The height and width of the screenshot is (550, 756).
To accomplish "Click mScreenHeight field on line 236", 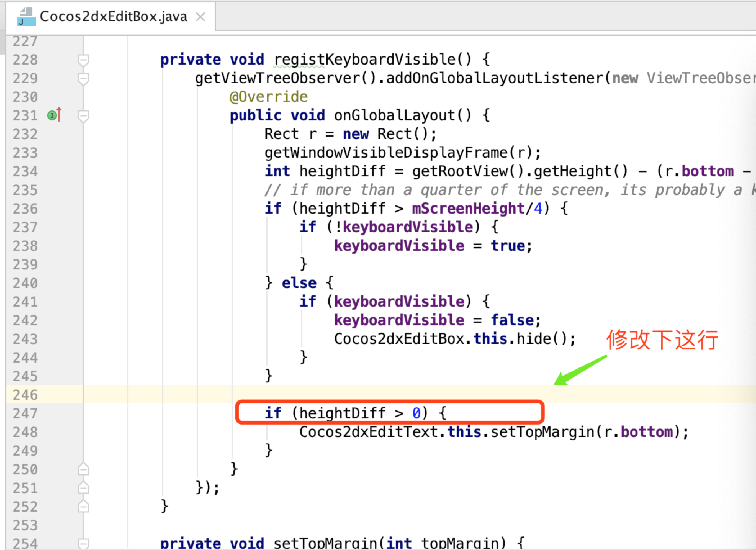I will click(468, 209).
